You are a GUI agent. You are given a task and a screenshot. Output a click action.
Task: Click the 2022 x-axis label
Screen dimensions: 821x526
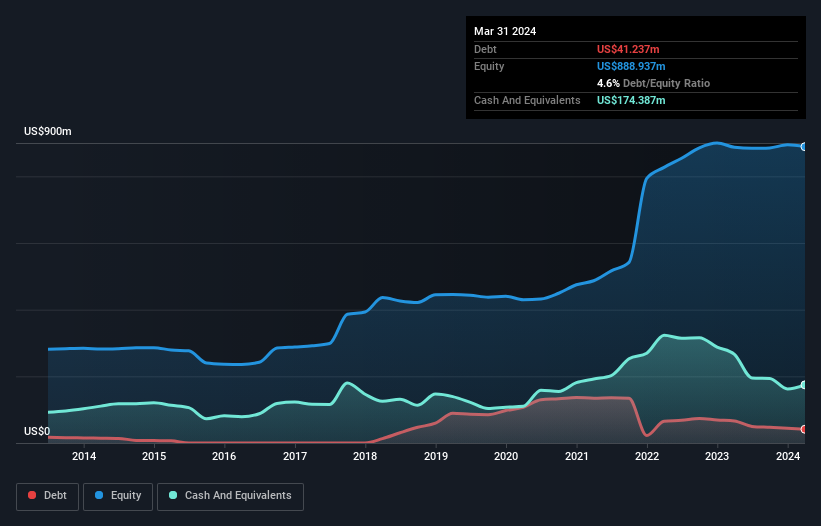[647, 456]
